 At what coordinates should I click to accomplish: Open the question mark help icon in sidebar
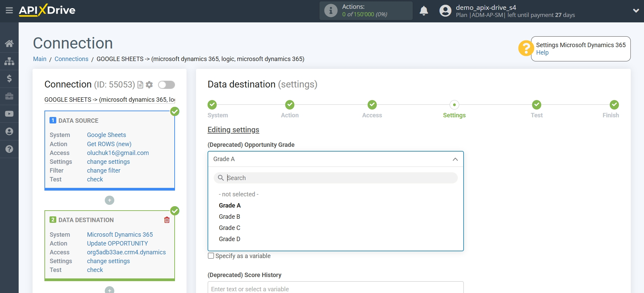(9, 149)
